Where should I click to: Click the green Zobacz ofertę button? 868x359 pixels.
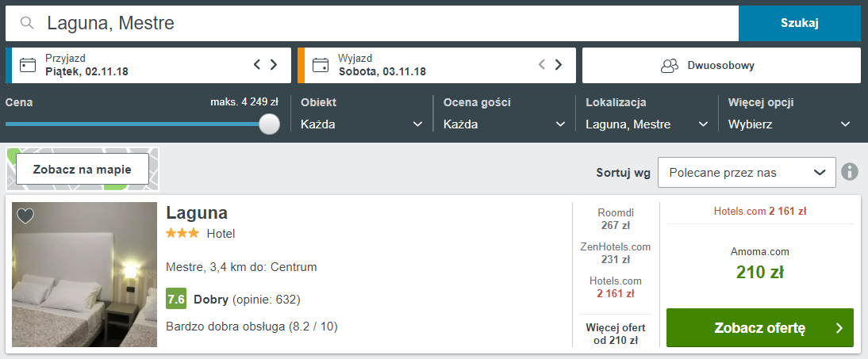(x=760, y=328)
